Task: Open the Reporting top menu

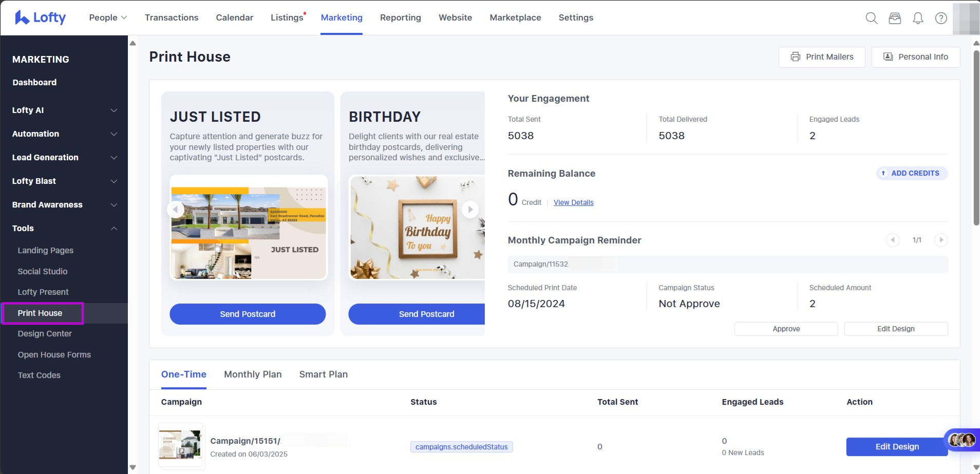Action: (400, 17)
